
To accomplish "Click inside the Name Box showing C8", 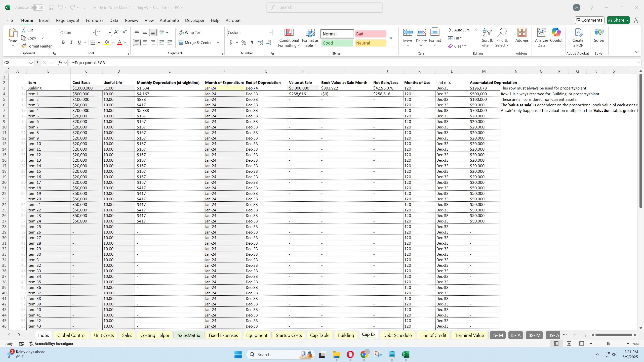I will point(16,63).
